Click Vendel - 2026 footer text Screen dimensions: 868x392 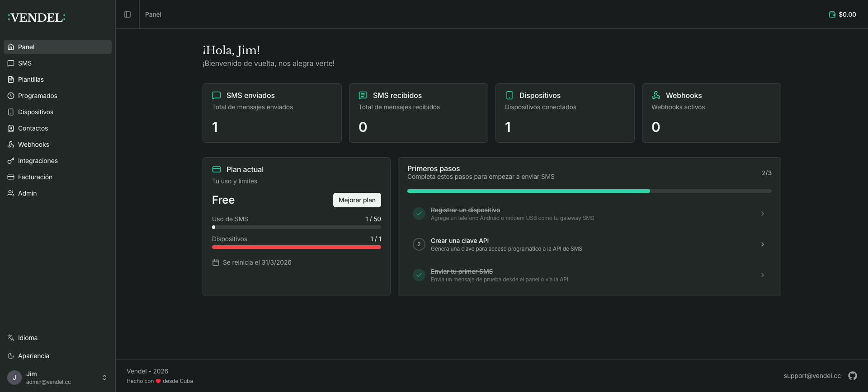pos(147,371)
